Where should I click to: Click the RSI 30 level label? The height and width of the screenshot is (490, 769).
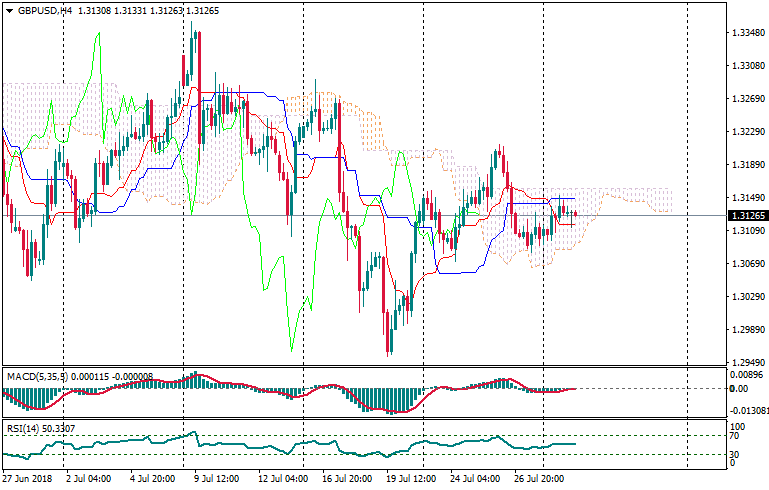pyautogui.click(x=735, y=456)
